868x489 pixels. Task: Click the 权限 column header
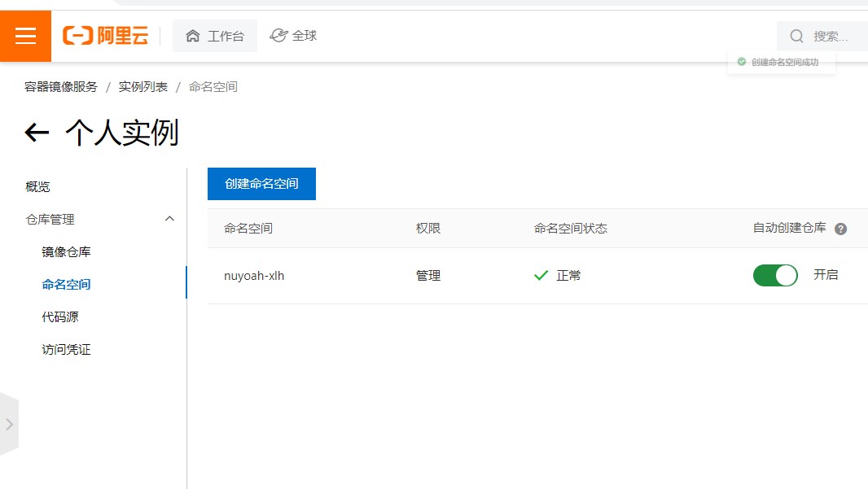coord(428,229)
